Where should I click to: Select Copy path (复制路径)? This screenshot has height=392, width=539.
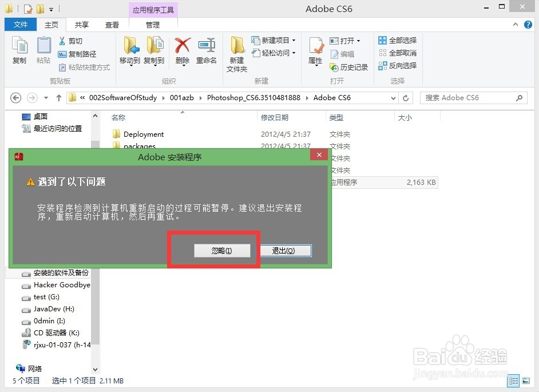coord(77,54)
